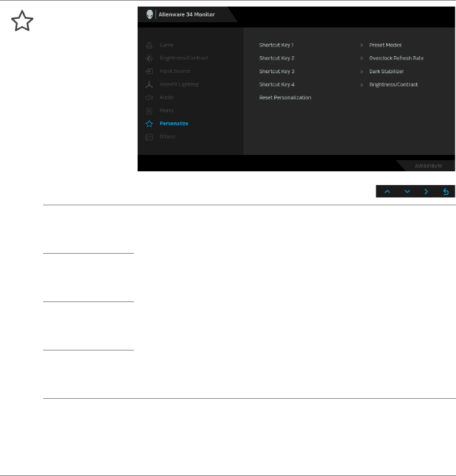Select the Personalize menu item
This screenshot has height=476, width=456.
click(174, 124)
